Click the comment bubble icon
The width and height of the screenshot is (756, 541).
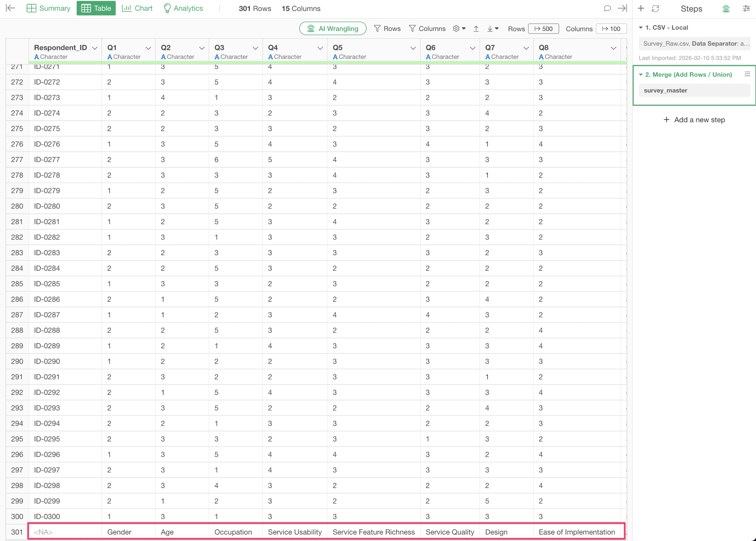(x=607, y=8)
